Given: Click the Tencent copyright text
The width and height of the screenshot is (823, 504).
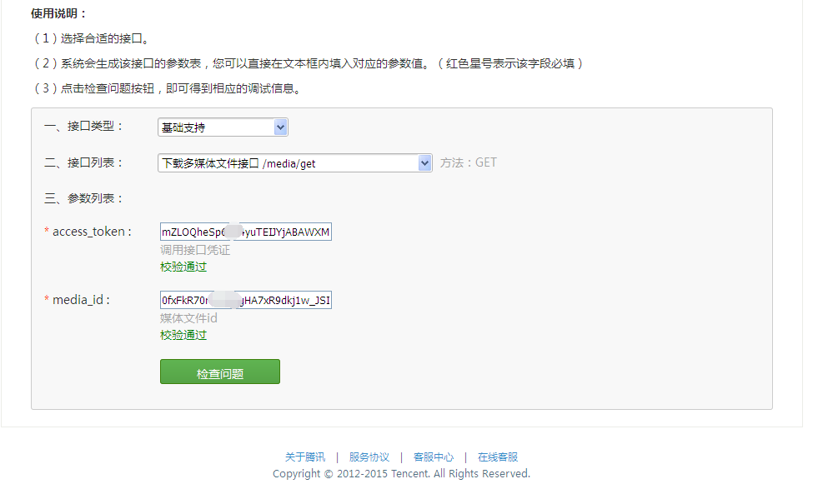Looking at the screenshot, I should coord(401,473).
